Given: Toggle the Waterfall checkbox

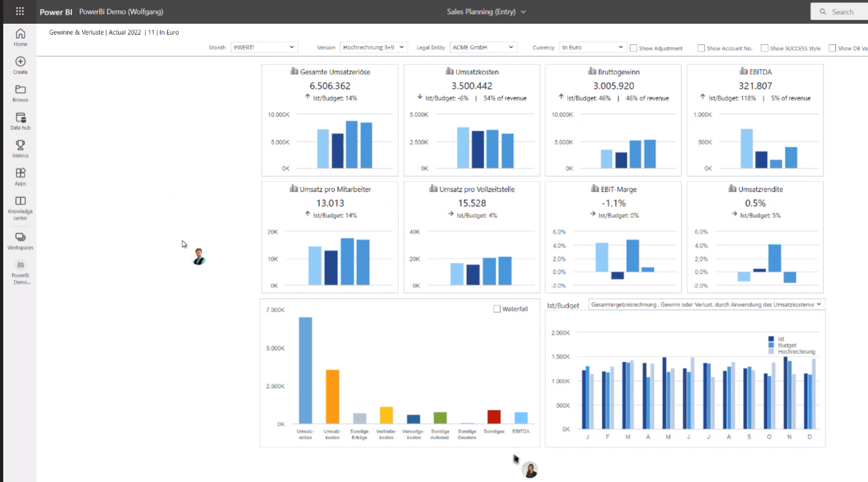Looking at the screenshot, I should 496,309.
